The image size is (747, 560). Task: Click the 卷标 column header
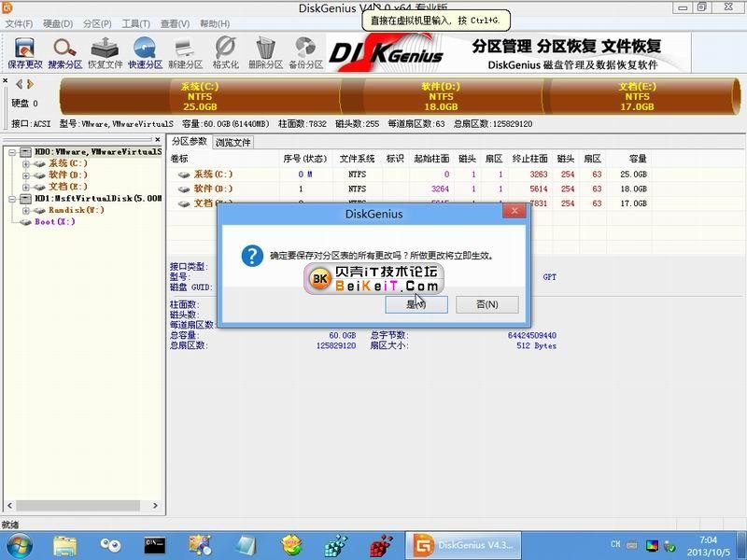tap(223, 159)
